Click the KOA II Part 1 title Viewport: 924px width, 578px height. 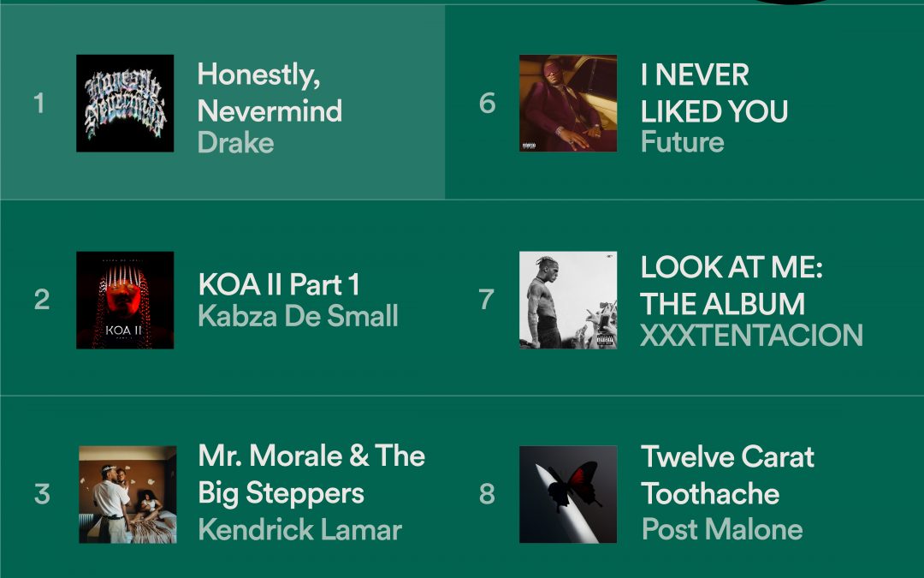279,285
